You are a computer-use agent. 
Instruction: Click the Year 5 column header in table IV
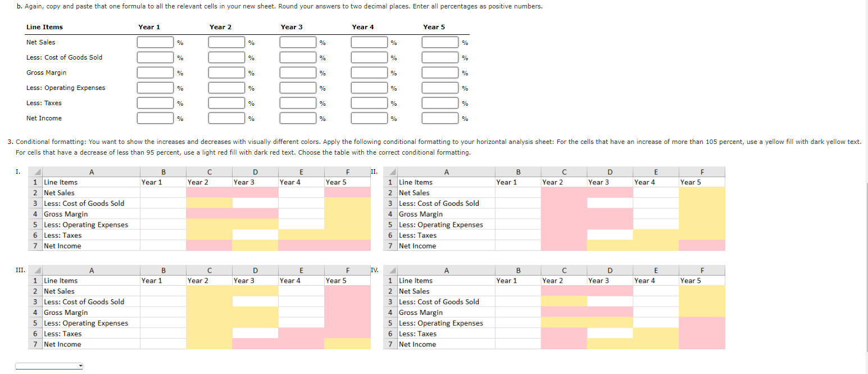tap(702, 280)
